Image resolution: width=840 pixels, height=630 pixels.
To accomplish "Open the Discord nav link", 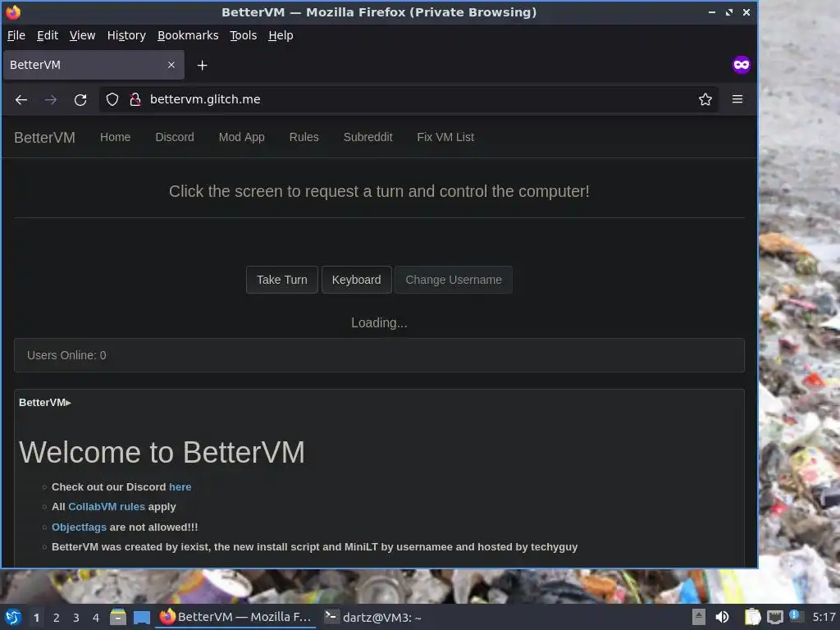I will [x=175, y=137].
